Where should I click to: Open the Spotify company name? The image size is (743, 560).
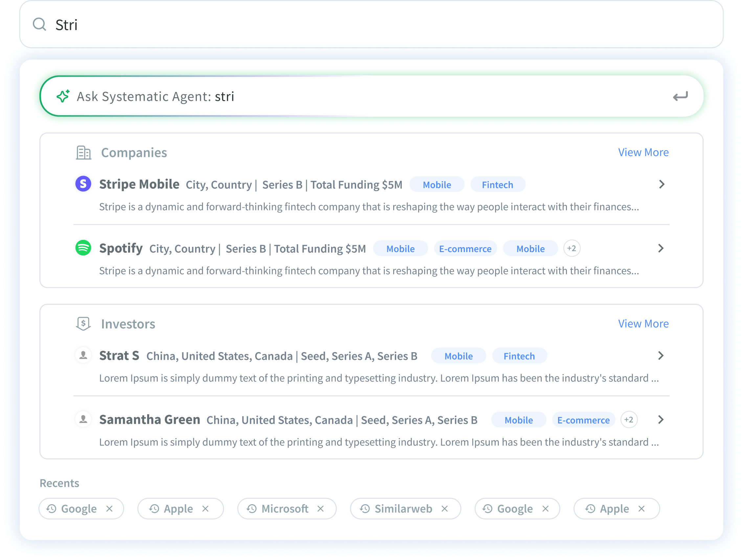click(121, 248)
